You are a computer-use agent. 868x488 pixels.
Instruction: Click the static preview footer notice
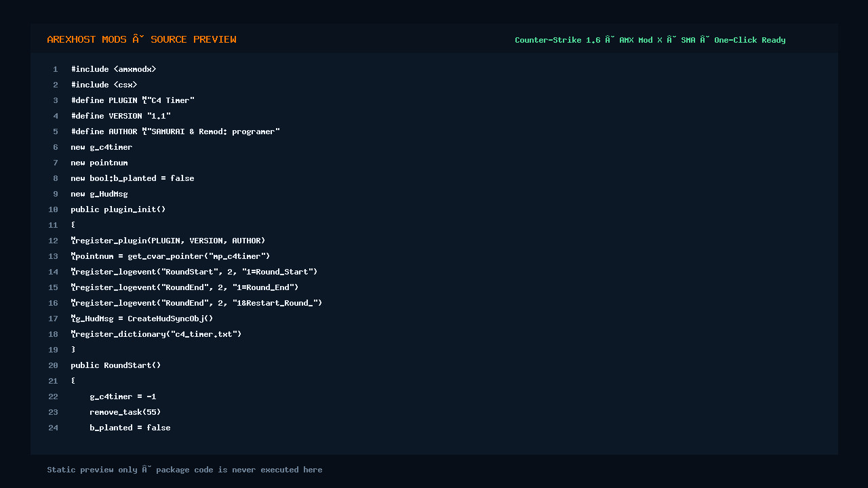coord(184,470)
